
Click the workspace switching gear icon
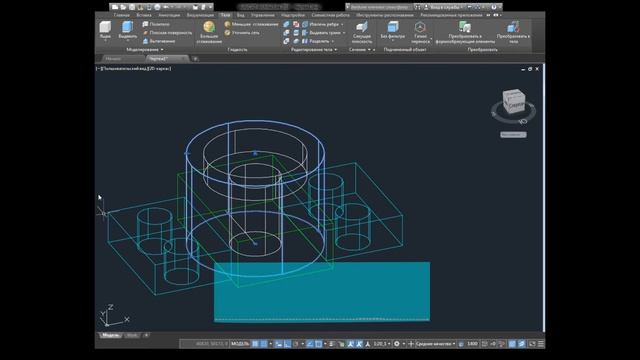[x=397, y=344]
